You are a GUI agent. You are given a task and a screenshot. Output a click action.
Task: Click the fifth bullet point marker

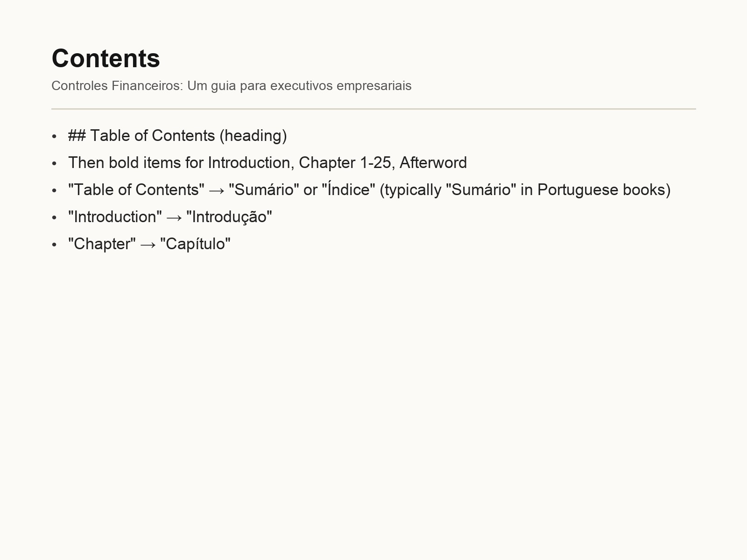55,245
